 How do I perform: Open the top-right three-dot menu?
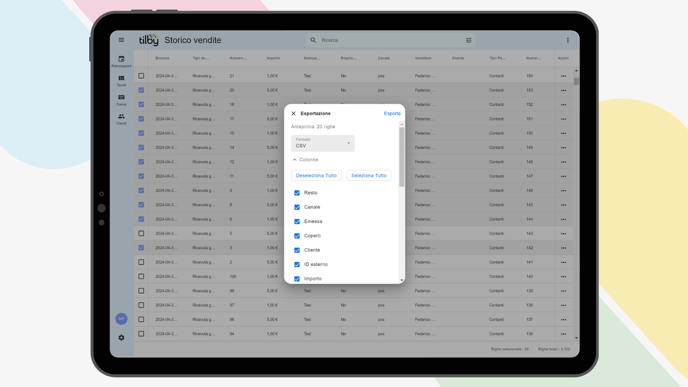point(567,40)
